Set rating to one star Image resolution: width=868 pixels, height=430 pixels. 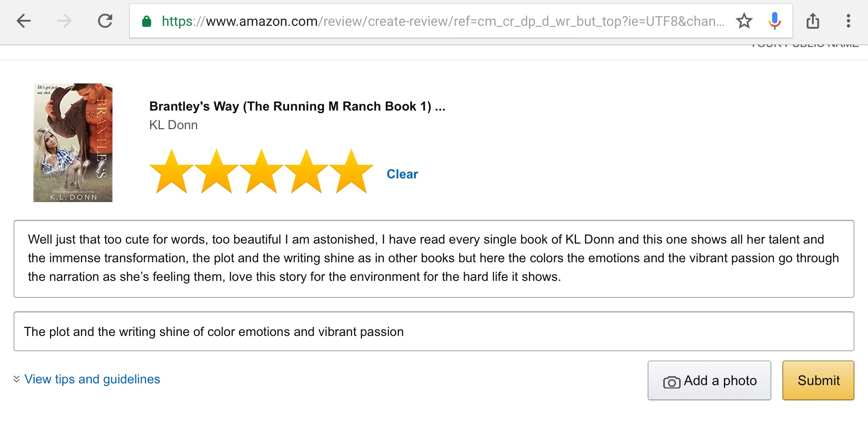coord(172,172)
